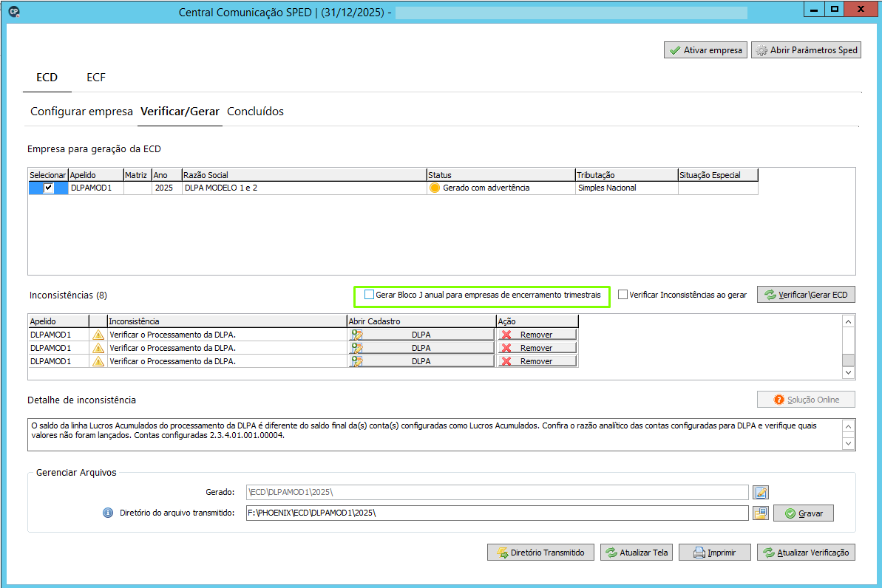882x588 pixels.
Task: Click Inconsistência column header
Action: [x=227, y=321]
